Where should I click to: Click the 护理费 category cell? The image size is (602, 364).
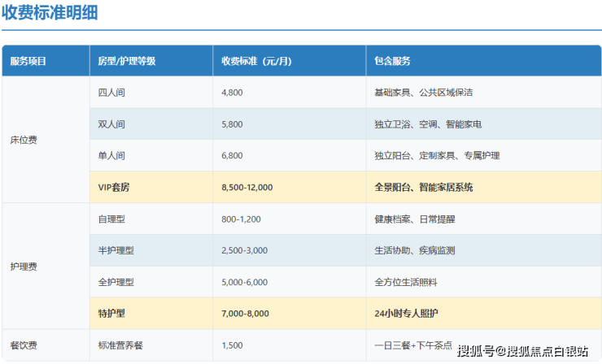click(x=24, y=266)
